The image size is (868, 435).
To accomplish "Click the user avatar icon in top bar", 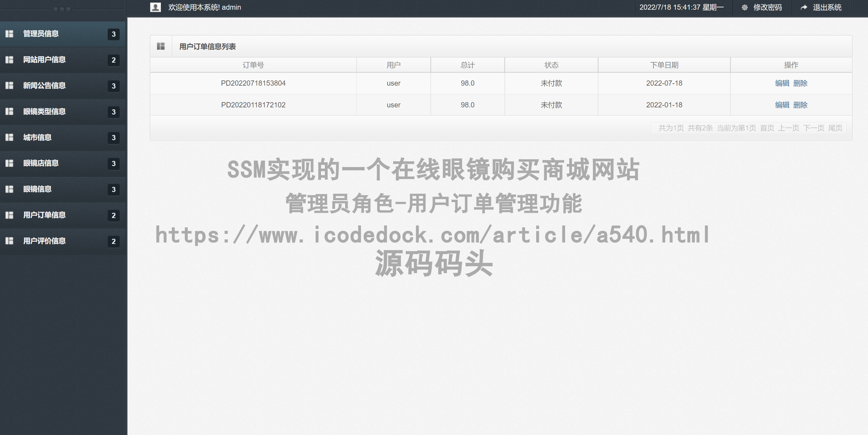I will tap(155, 7).
